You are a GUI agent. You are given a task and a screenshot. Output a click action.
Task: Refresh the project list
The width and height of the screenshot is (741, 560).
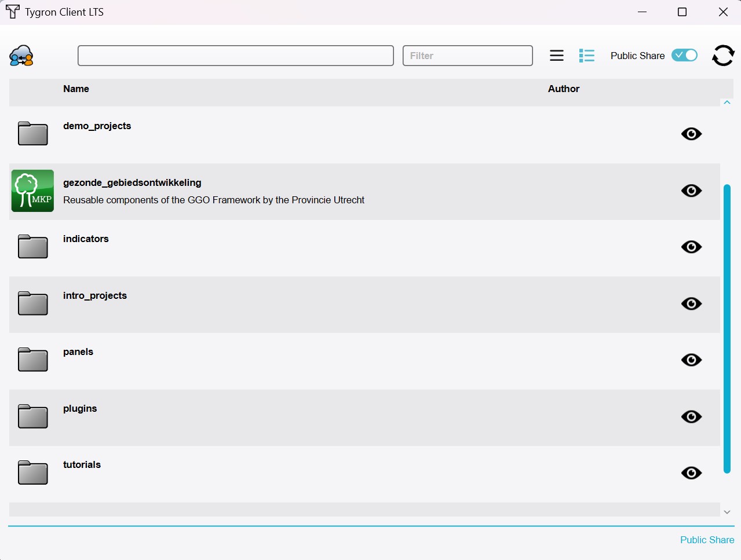tap(723, 56)
